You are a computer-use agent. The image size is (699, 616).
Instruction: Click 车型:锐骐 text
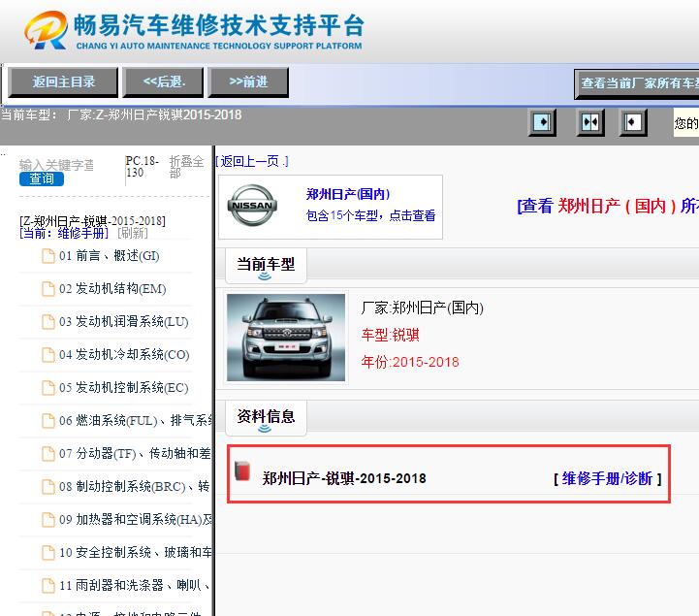coord(391,335)
